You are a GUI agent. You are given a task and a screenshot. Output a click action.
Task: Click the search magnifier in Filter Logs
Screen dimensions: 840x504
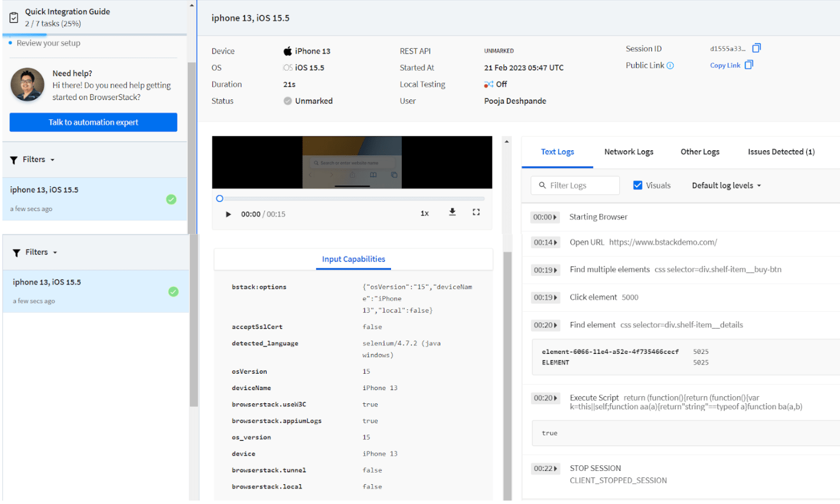542,185
